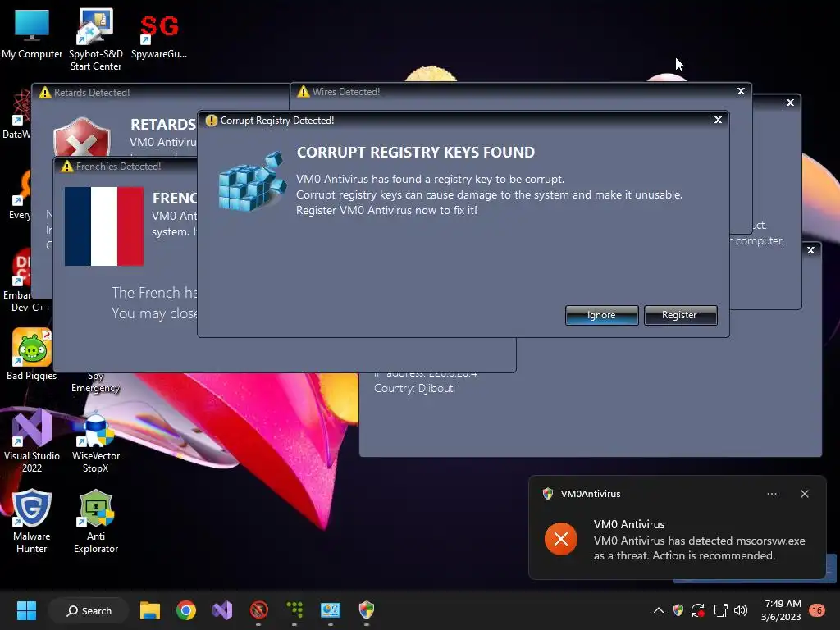Screen dimensions: 840x630
Task: Click the Ignore button in registry dialog
Action: (601, 315)
